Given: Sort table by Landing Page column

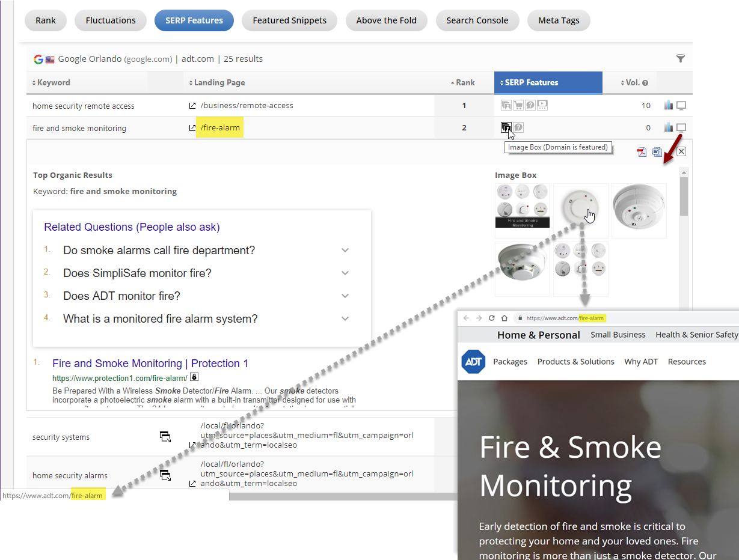Looking at the screenshot, I should click(x=217, y=83).
